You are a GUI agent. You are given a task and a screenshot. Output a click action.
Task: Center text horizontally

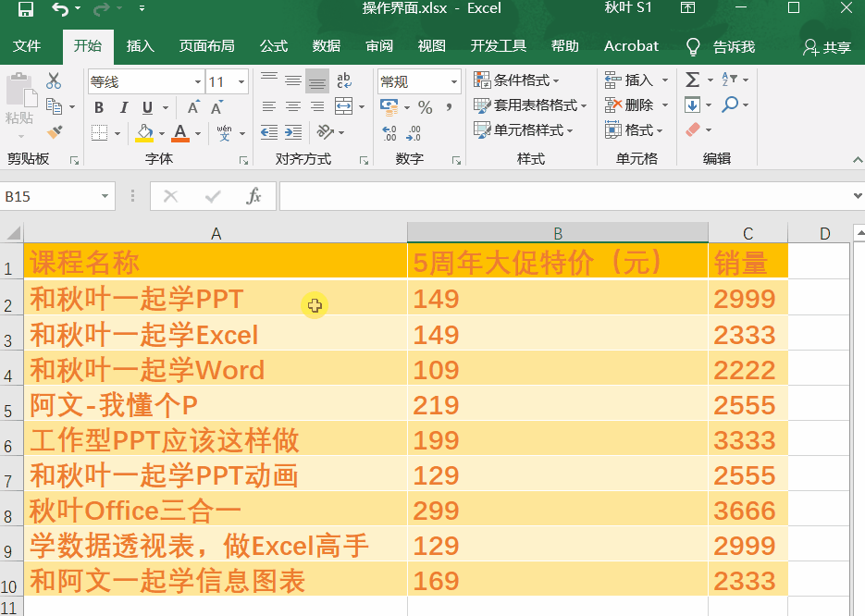[x=293, y=107]
